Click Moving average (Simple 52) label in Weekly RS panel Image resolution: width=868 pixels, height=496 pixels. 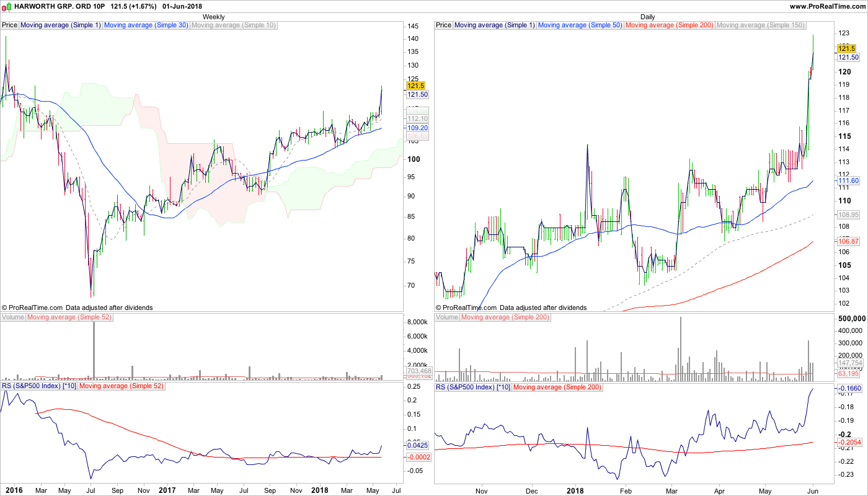coord(122,387)
